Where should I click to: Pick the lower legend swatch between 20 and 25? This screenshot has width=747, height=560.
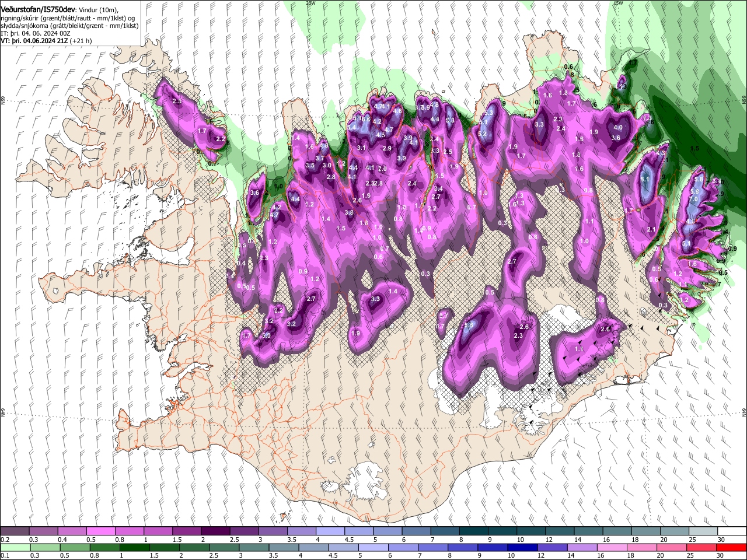[x=672, y=547]
